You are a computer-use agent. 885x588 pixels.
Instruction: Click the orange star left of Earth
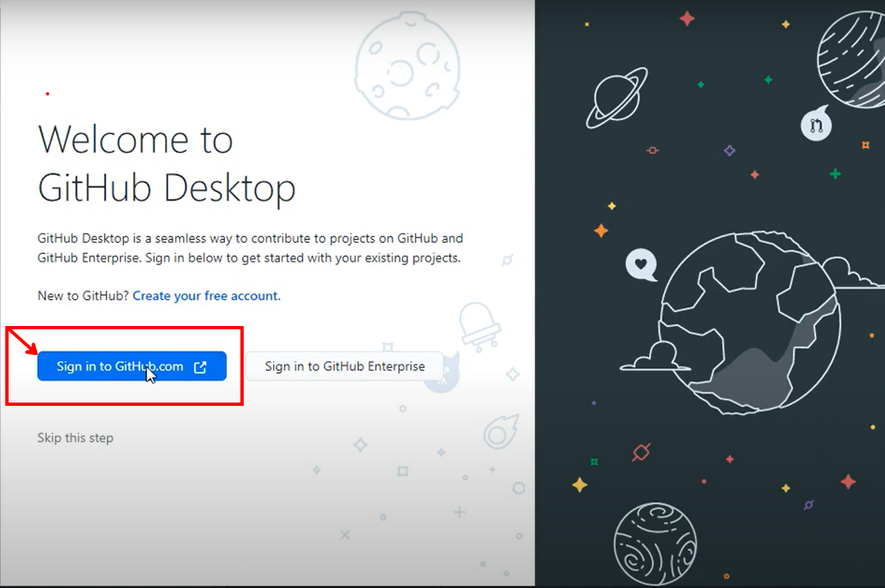click(601, 230)
